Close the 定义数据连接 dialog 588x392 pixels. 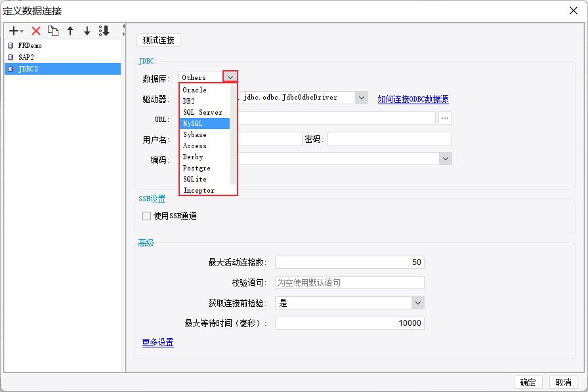[574, 10]
